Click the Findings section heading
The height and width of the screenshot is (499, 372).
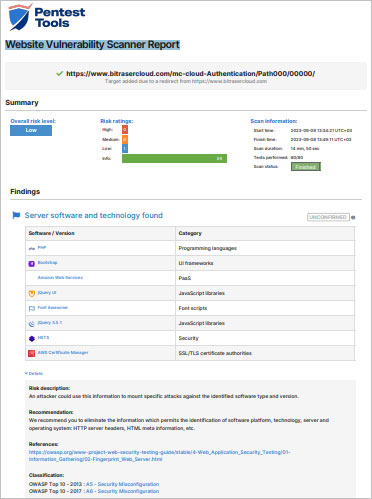click(25, 192)
